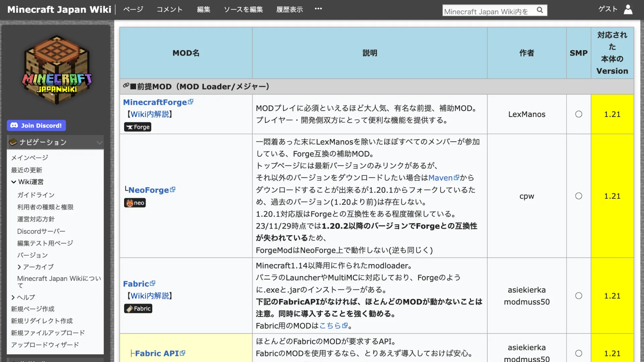Expand the ヘルプ tree item

click(13, 298)
